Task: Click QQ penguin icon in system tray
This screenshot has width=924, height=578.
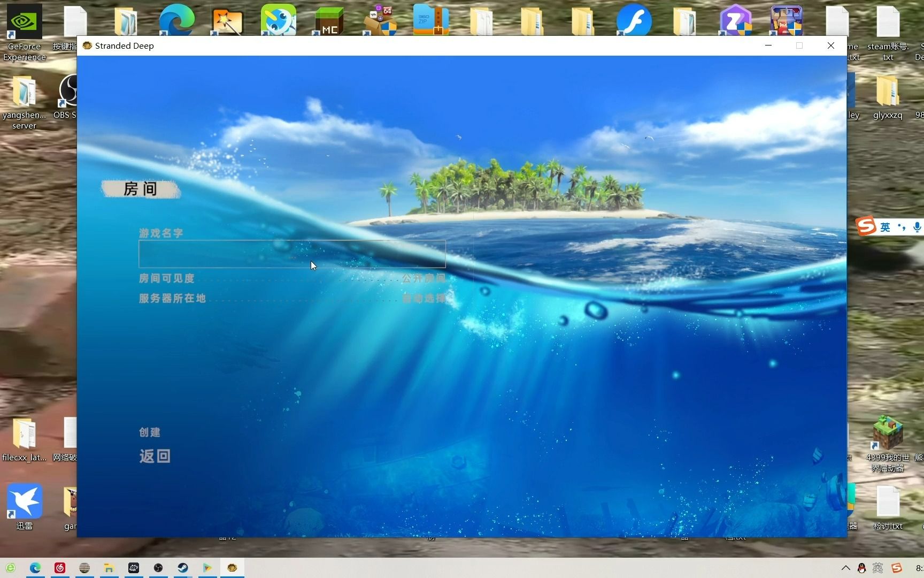Action: tap(861, 568)
